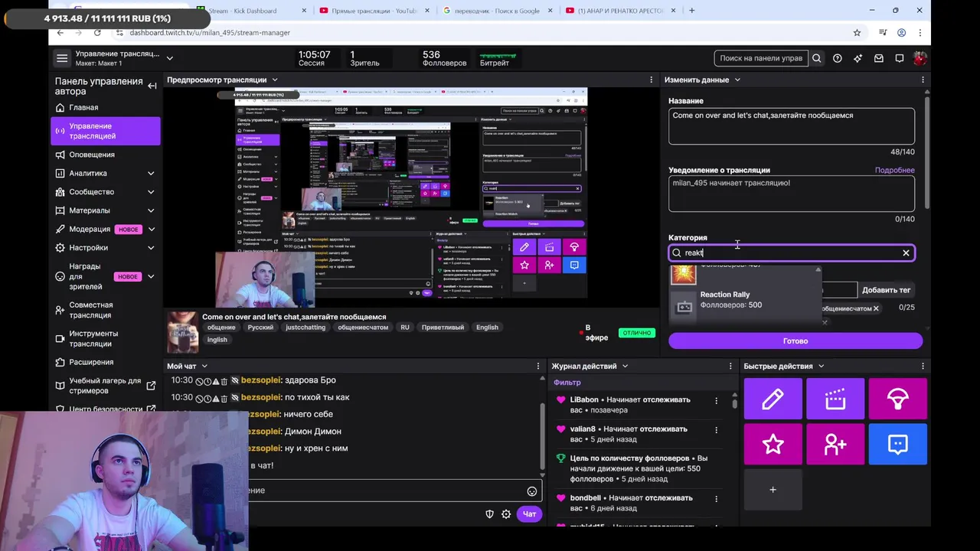Open the sparkle updates icon in header
Screen dimensions: 980x551
(x=858, y=58)
